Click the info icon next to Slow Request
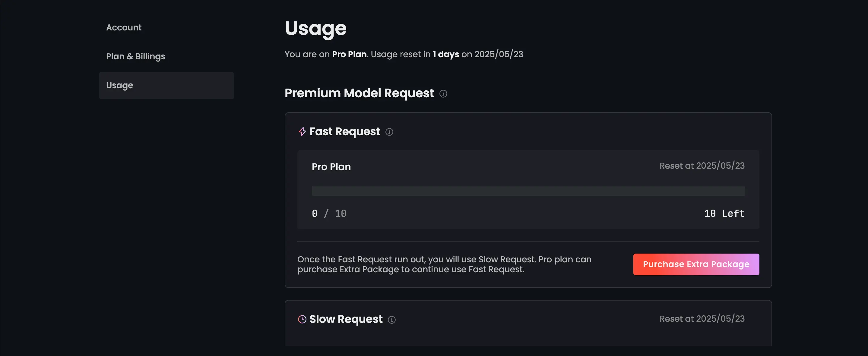This screenshot has width=868, height=356. (391, 320)
